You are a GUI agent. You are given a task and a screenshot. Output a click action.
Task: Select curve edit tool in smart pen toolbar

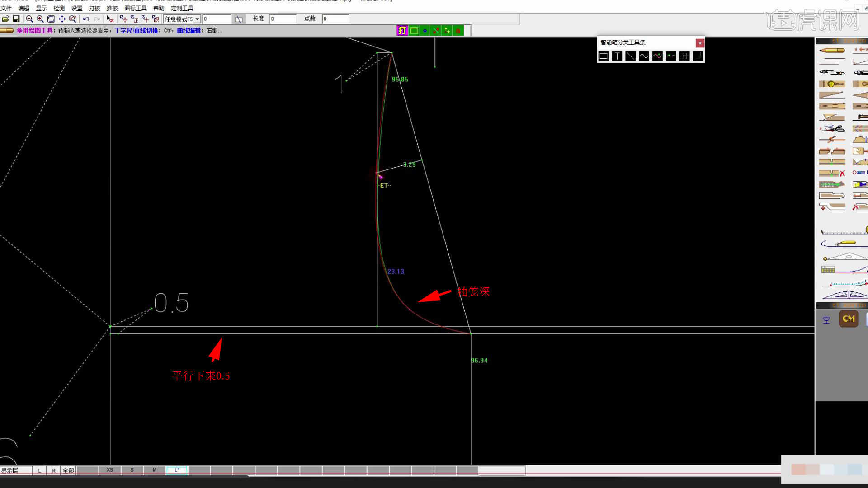(657, 56)
